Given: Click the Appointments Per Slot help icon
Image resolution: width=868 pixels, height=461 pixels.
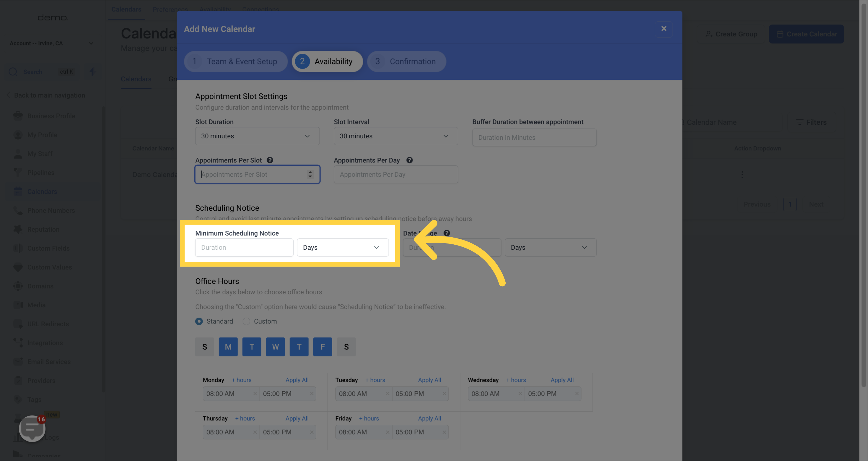Looking at the screenshot, I should tap(270, 160).
